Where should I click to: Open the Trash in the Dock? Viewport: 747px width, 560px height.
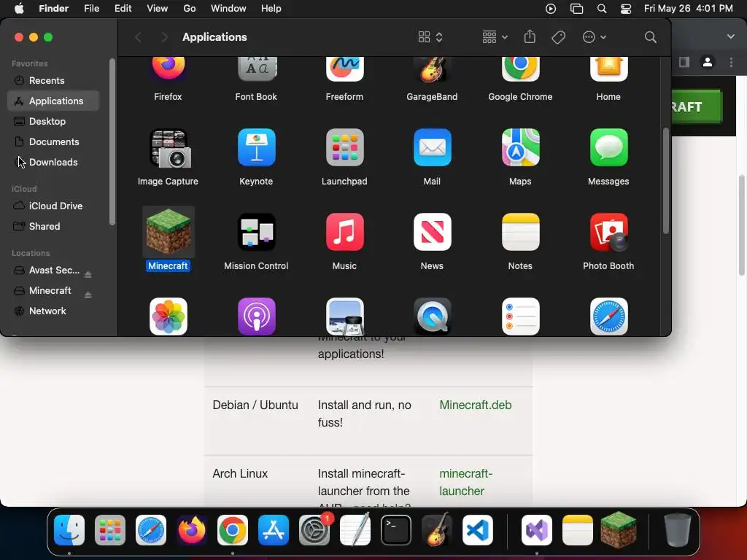[678, 530]
